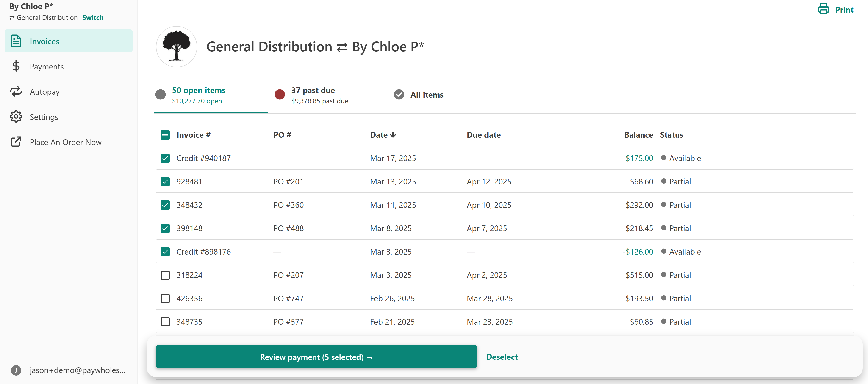Uncheck Credit #898176 checkbox
The image size is (868, 384).
165,252
